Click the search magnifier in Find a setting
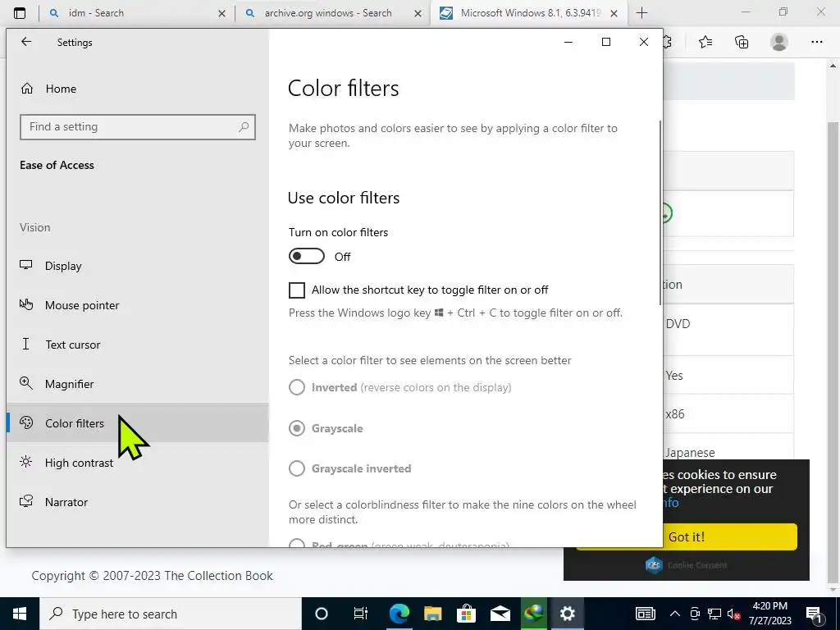Screen dimensions: 840x630 [x=244, y=127]
